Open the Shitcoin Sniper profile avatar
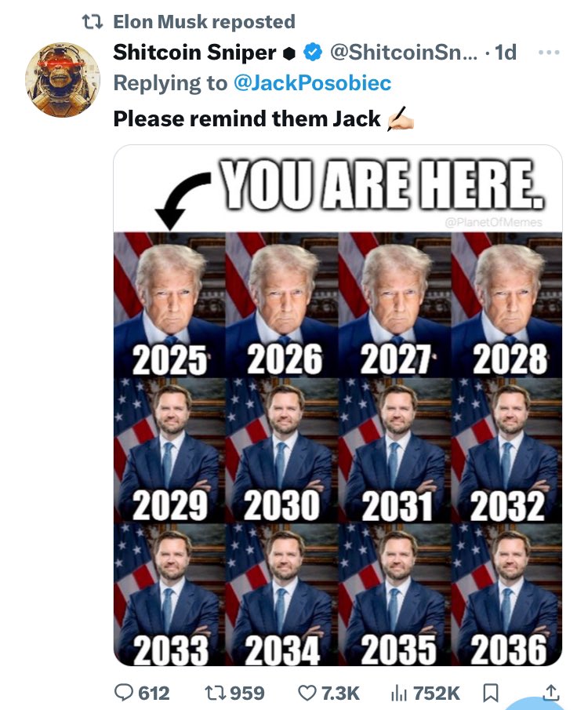The width and height of the screenshot is (588, 710). click(63, 80)
